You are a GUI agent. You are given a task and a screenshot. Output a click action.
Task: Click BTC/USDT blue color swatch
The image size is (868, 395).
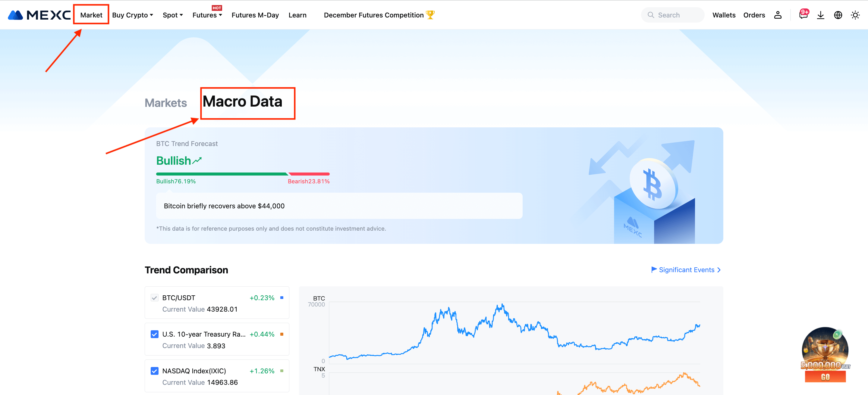tap(282, 297)
